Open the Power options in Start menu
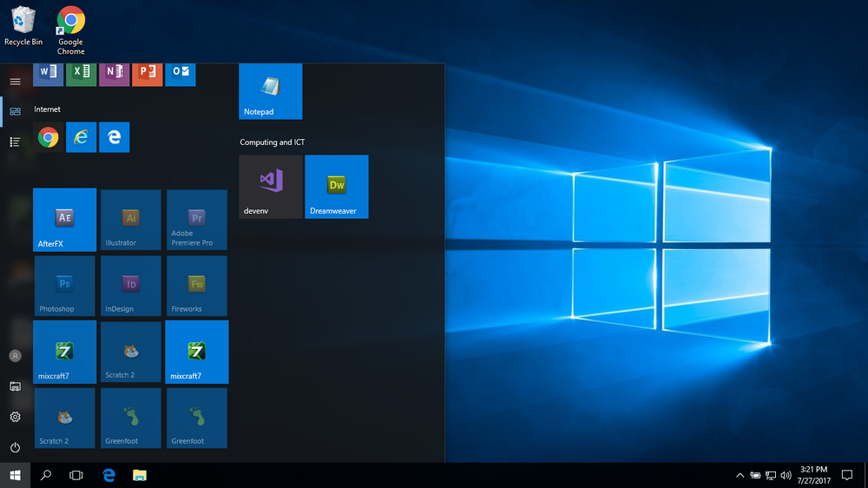The image size is (868, 488). click(15, 447)
